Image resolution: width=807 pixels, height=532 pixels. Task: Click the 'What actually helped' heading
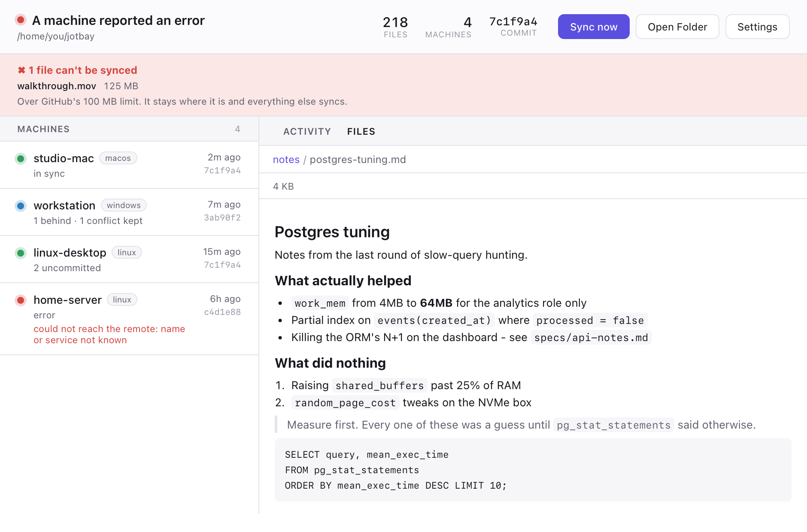click(x=343, y=281)
